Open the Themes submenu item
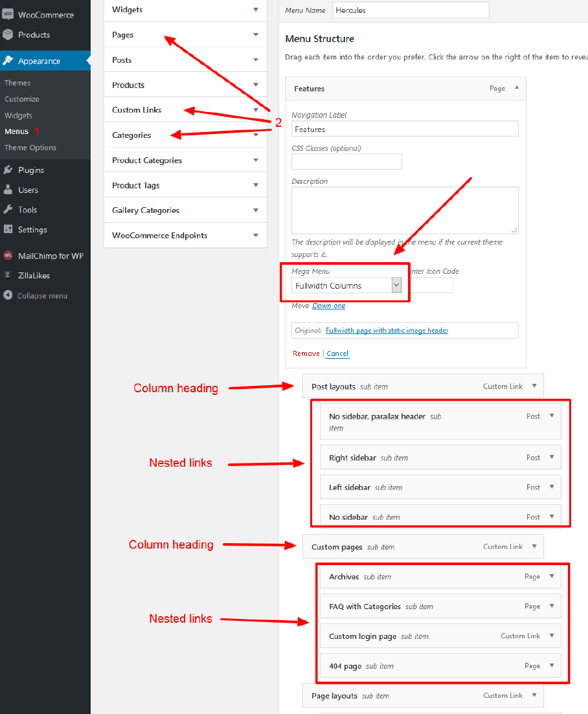 click(17, 83)
